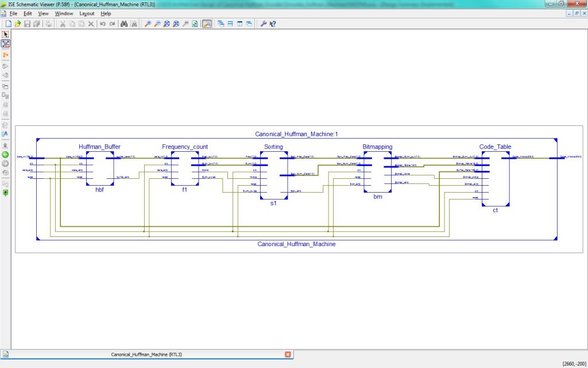This screenshot has height=368, width=588.
Task: Toggle the highlighted zoom-to-box toolbar button
Action: pyautogui.click(x=207, y=24)
